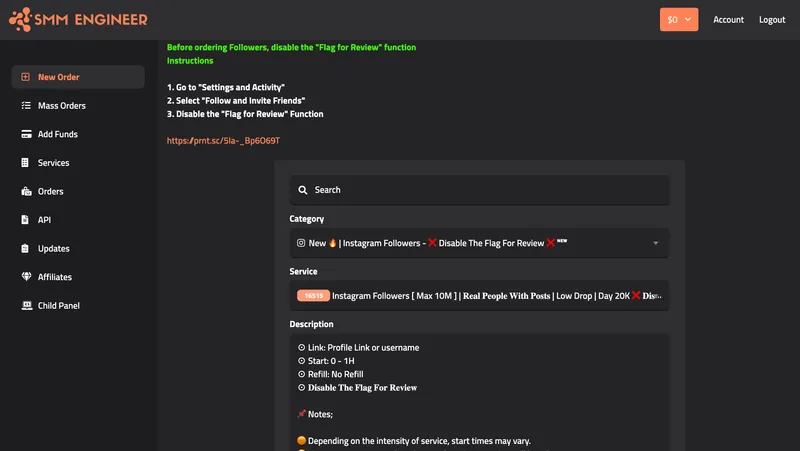
Task: Click the API document icon
Action: pos(25,220)
